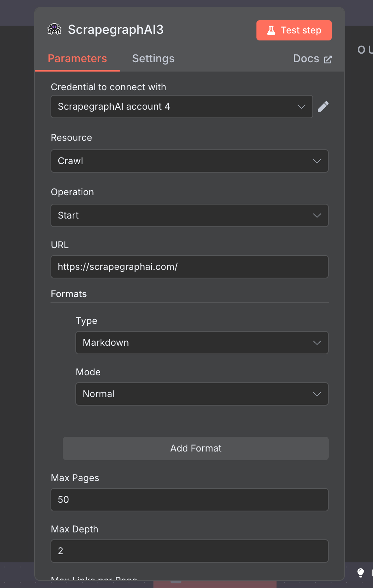The width and height of the screenshot is (373, 588).
Task: Click the Formats section label
Action: 69,294
